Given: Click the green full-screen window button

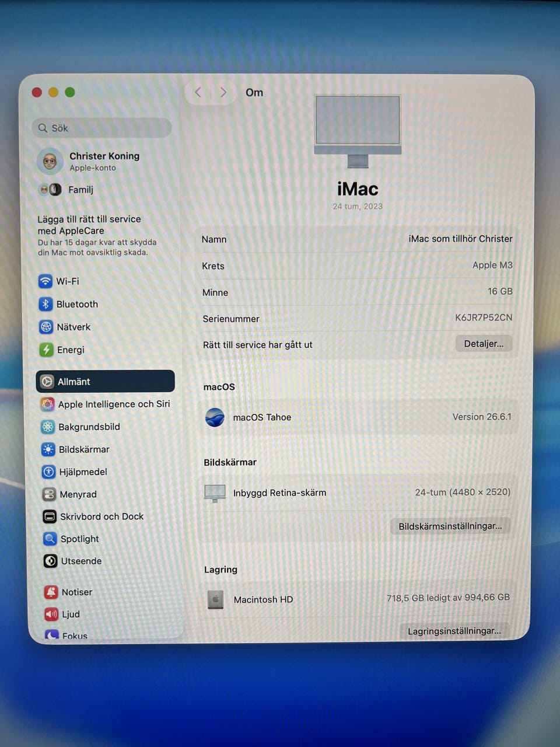Looking at the screenshot, I should click(x=70, y=92).
